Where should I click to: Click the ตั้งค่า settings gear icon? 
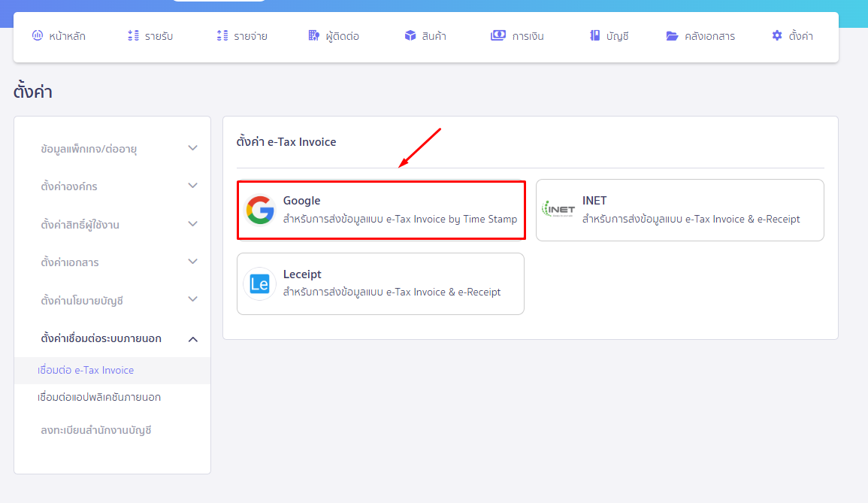[776, 35]
